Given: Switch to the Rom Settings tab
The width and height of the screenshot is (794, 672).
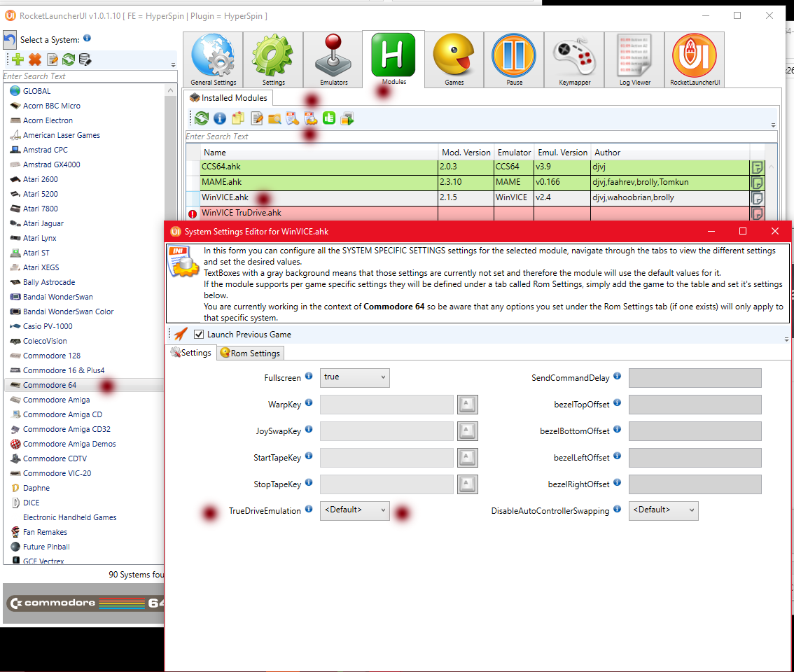Looking at the screenshot, I should (x=250, y=353).
